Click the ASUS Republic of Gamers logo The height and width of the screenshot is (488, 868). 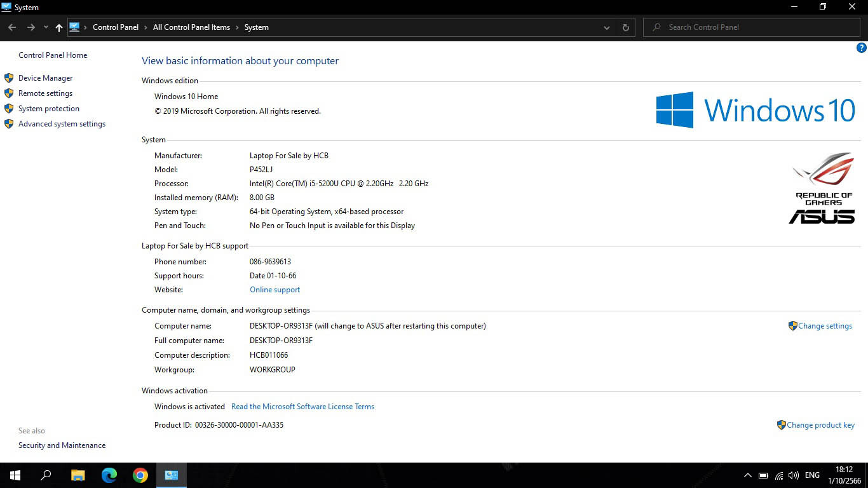pyautogui.click(x=822, y=188)
